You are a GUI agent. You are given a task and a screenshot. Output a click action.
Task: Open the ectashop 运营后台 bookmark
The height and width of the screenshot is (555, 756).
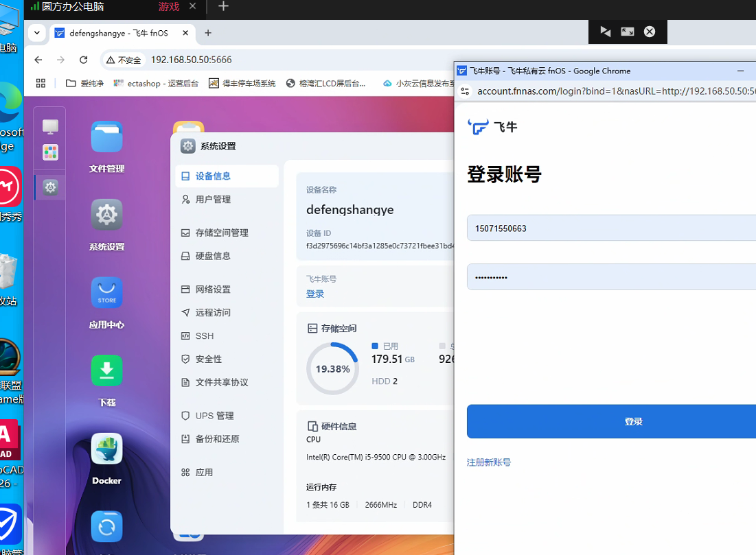pos(156,83)
